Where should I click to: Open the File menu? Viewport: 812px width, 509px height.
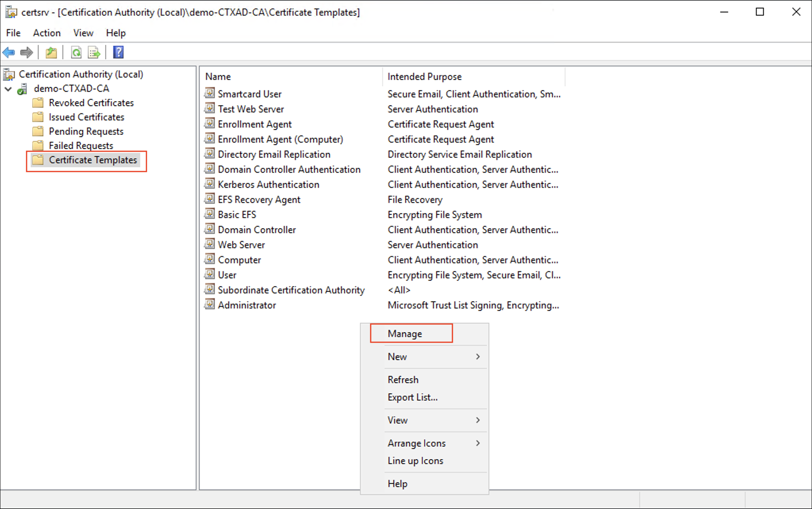(x=13, y=33)
